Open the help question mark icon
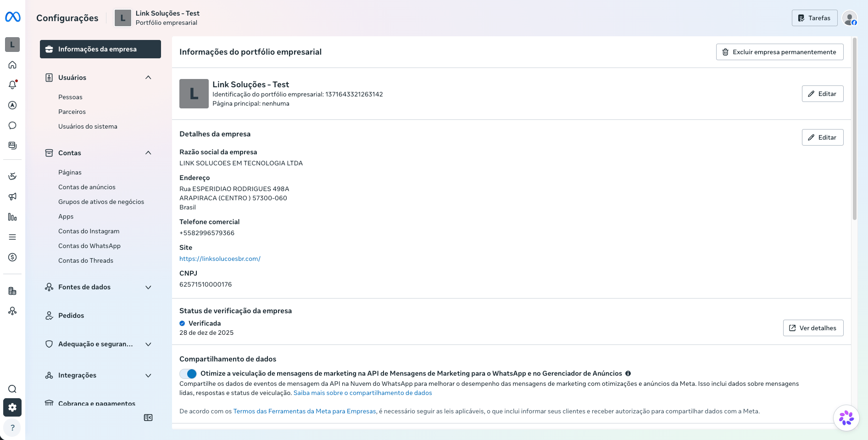Image resolution: width=868 pixels, height=440 pixels. pyautogui.click(x=12, y=428)
